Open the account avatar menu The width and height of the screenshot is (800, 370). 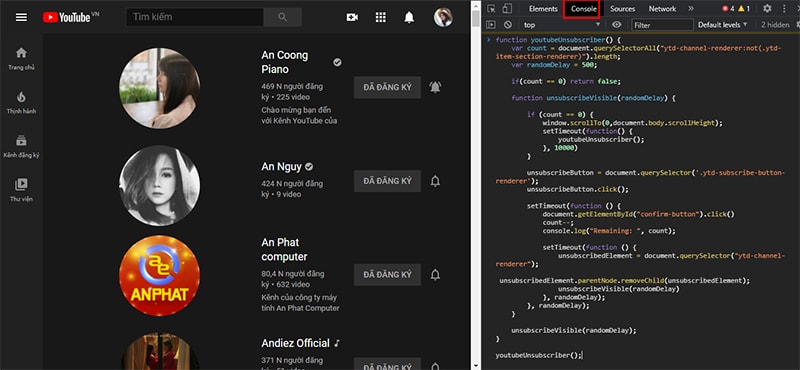tap(443, 17)
